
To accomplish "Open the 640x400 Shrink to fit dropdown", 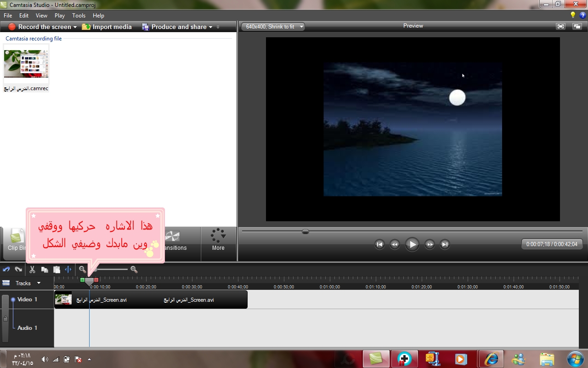I will pyautogui.click(x=273, y=27).
